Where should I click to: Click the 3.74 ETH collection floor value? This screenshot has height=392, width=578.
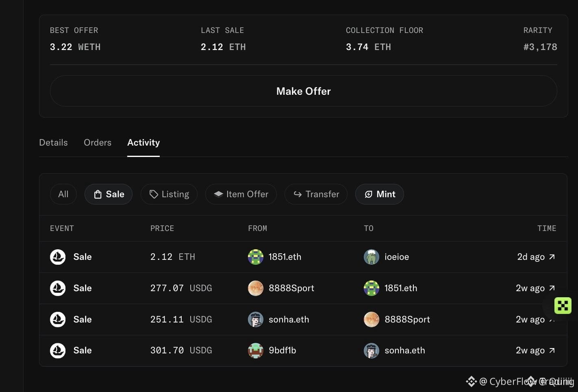pos(368,47)
